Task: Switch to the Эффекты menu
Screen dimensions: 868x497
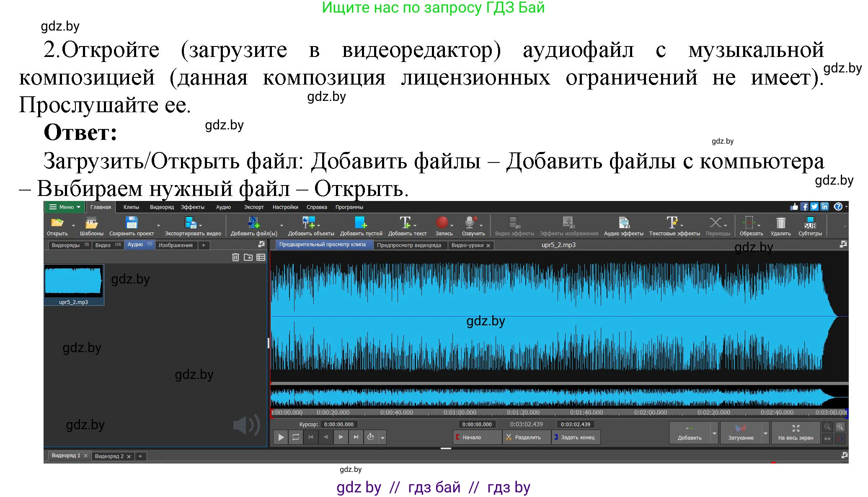Action: pyautogui.click(x=192, y=206)
